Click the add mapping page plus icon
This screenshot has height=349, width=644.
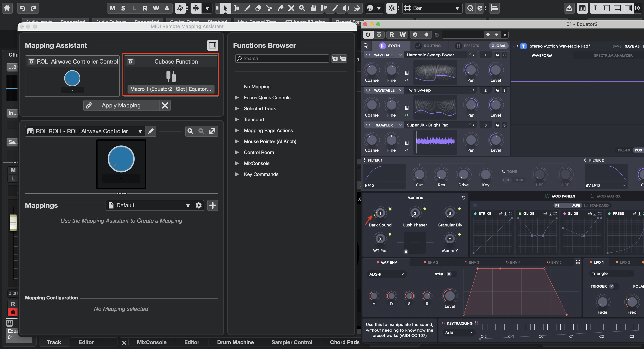click(212, 205)
